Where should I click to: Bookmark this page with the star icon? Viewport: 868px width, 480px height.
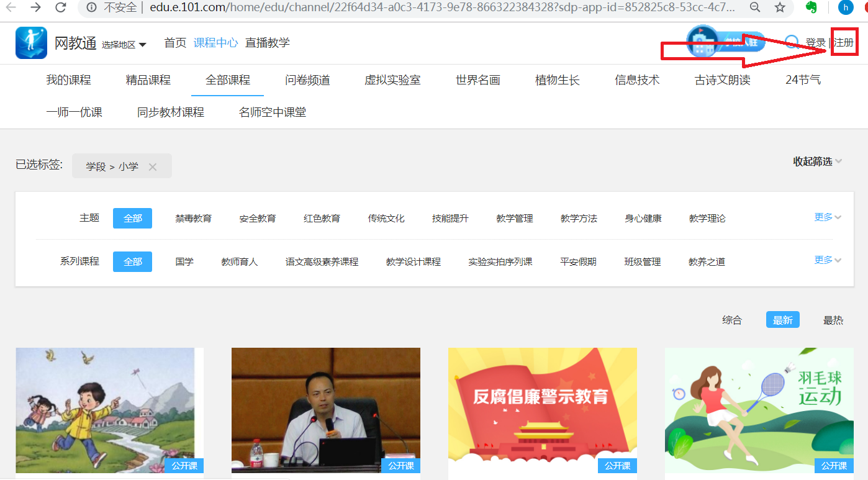pos(780,7)
